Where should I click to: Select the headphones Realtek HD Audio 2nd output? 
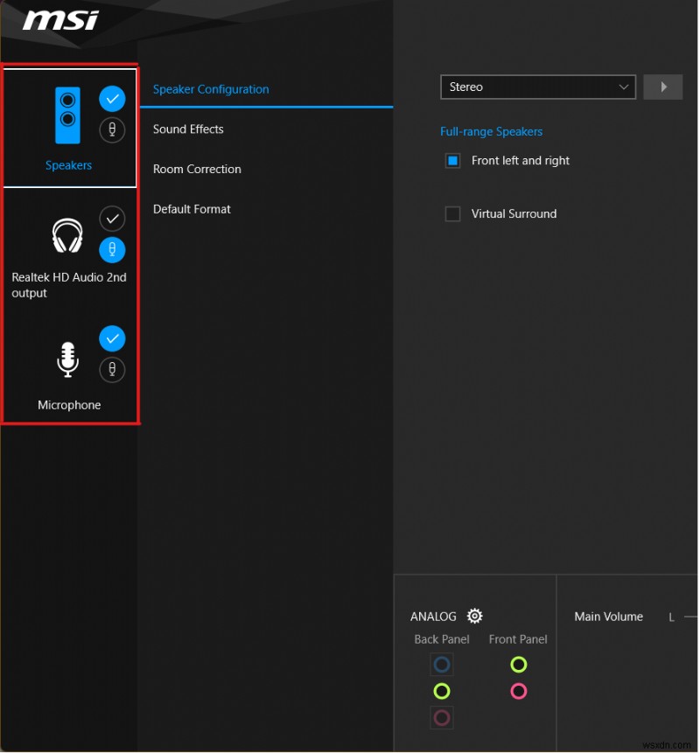[67, 235]
